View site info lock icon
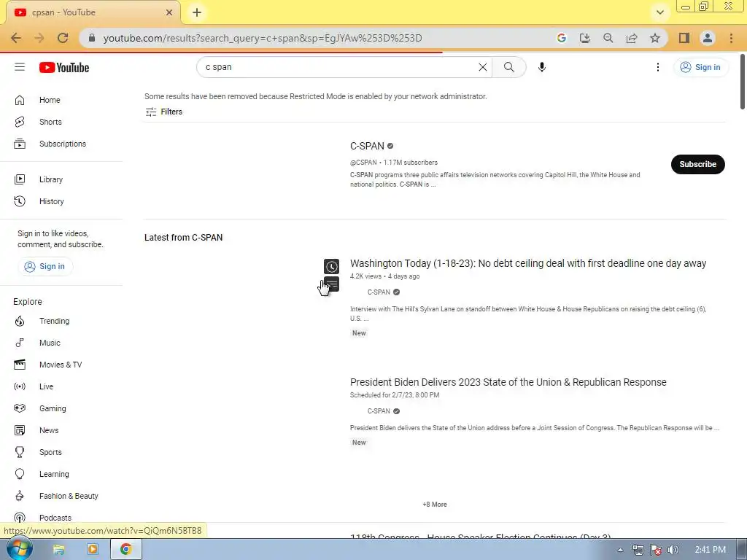The height and width of the screenshot is (560, 747). [92, 38]
